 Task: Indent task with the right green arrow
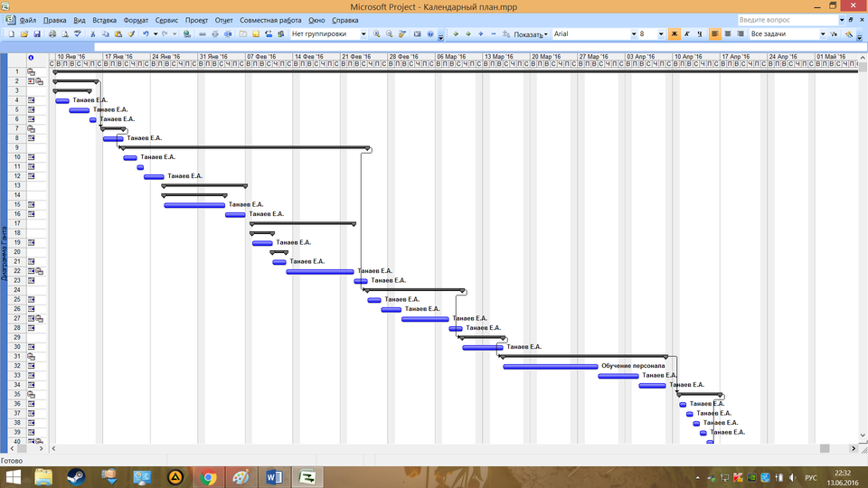(468, 34)
